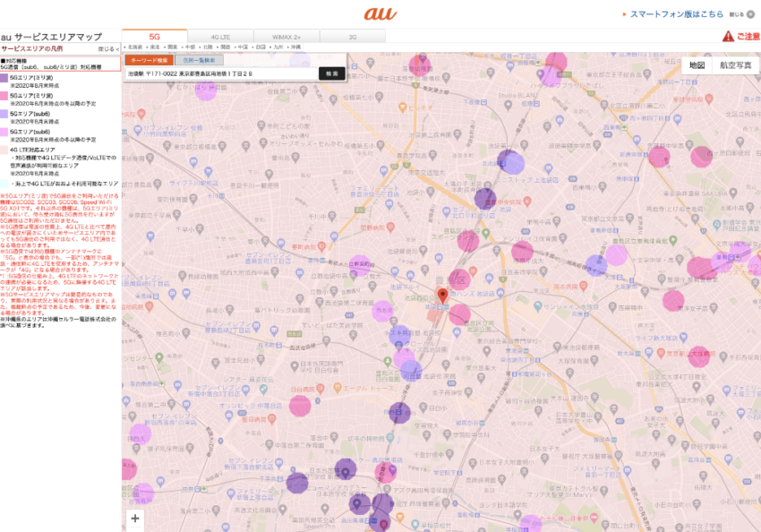Select the 関東 region link

click(170, 46)
